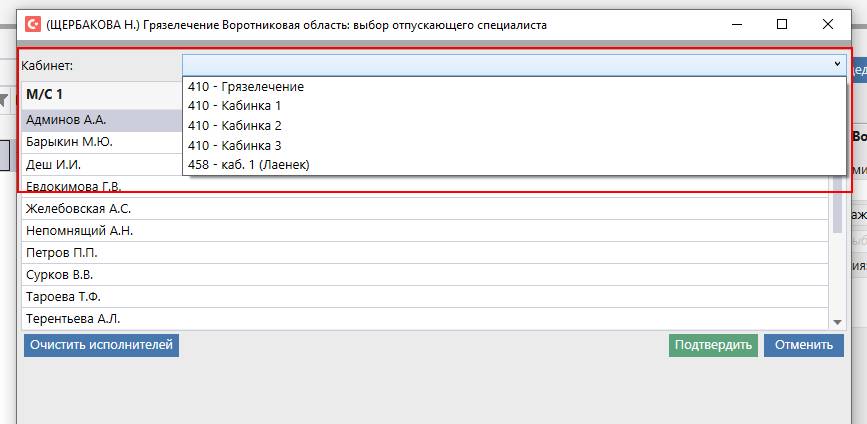The image size is (867, 424).
Task: Choose Терентьева А.Л. from the list
Action: 73,319
